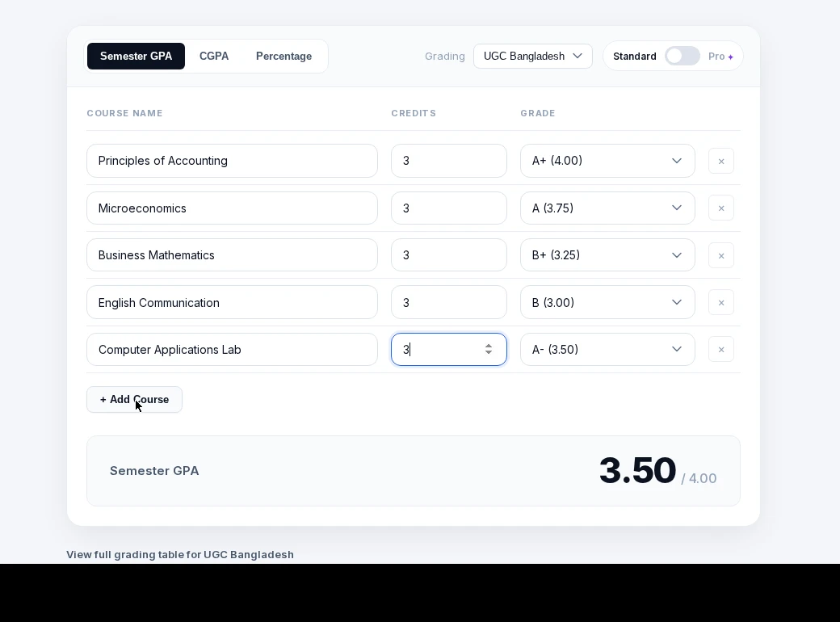Remove the Microeconomics course row
The height and width of the screenshot is (622, 840).
point(721,208)
